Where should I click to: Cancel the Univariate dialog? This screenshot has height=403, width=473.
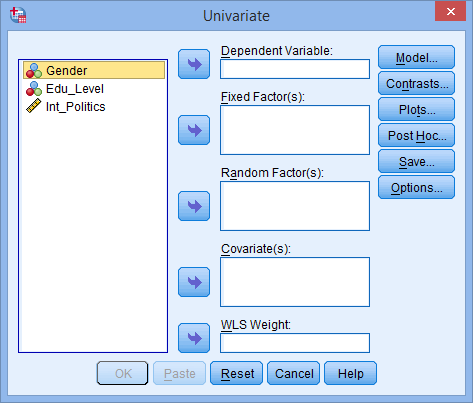click(x=294, y=373)
